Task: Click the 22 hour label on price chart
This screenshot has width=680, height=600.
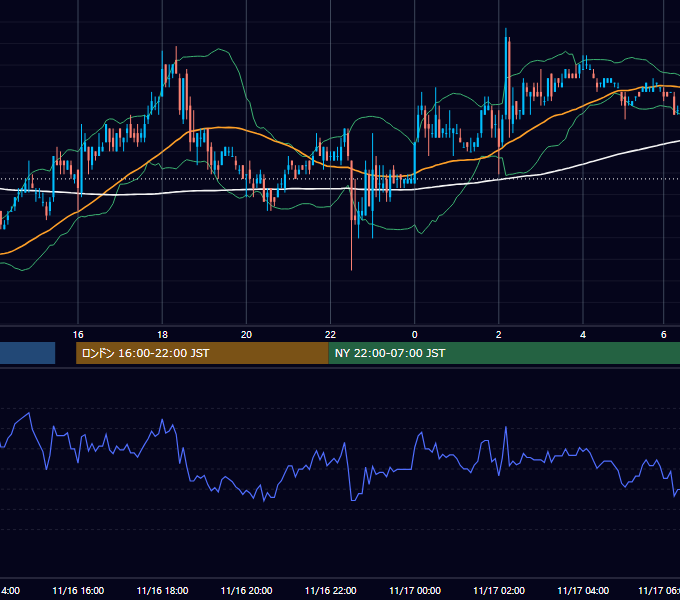Action: click(x=330, y=335)
